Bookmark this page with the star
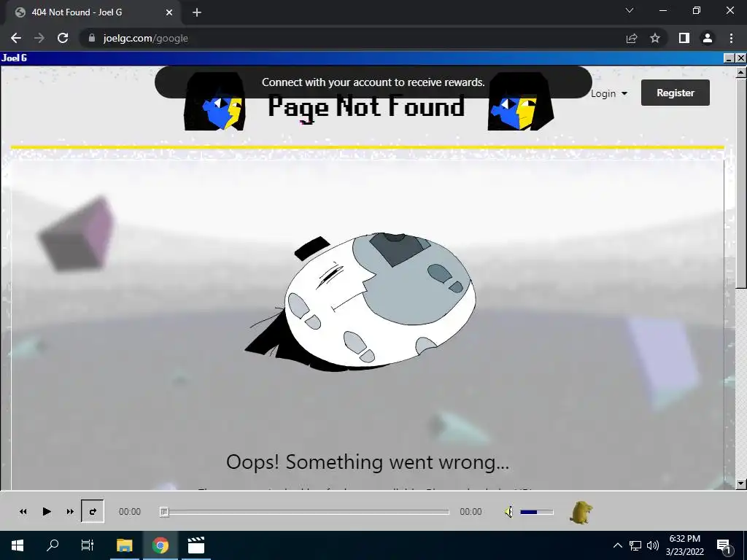Screen dimensions: 747x560 (x=655, y=38)
